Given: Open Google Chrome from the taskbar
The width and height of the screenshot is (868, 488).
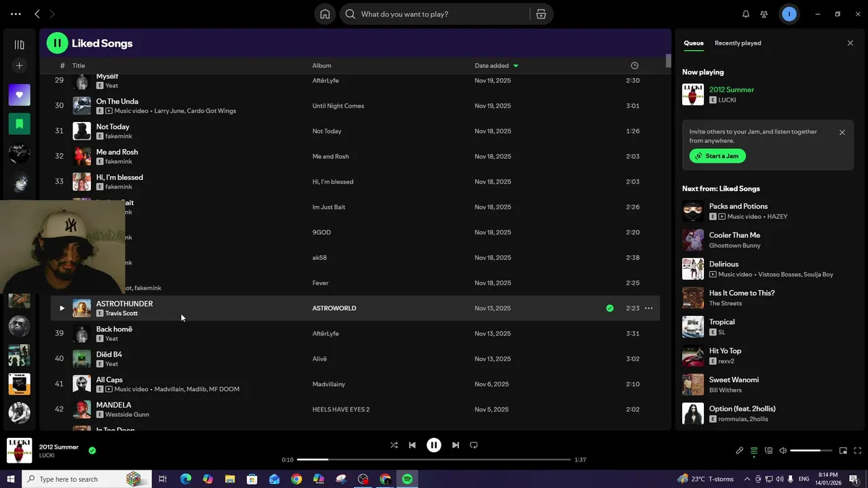Looking at the screenshot, I should (296, 479).
